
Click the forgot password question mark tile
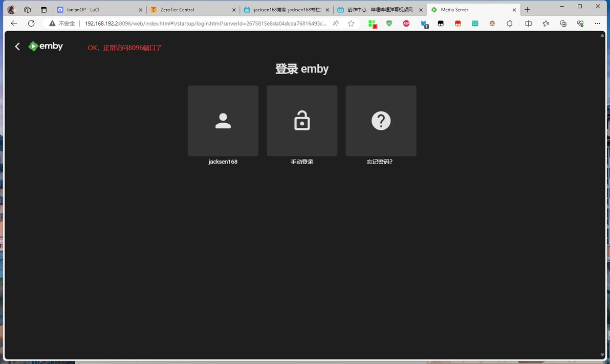(381, 121)
